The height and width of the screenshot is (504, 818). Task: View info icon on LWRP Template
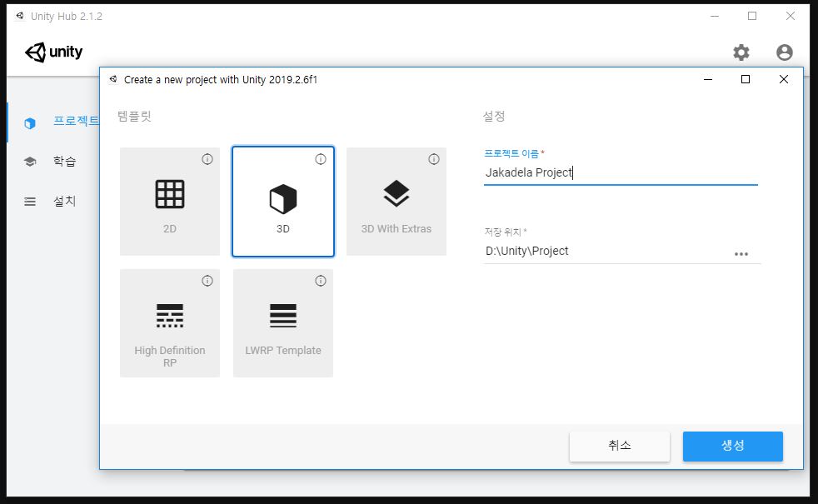[x=321, y=281]
